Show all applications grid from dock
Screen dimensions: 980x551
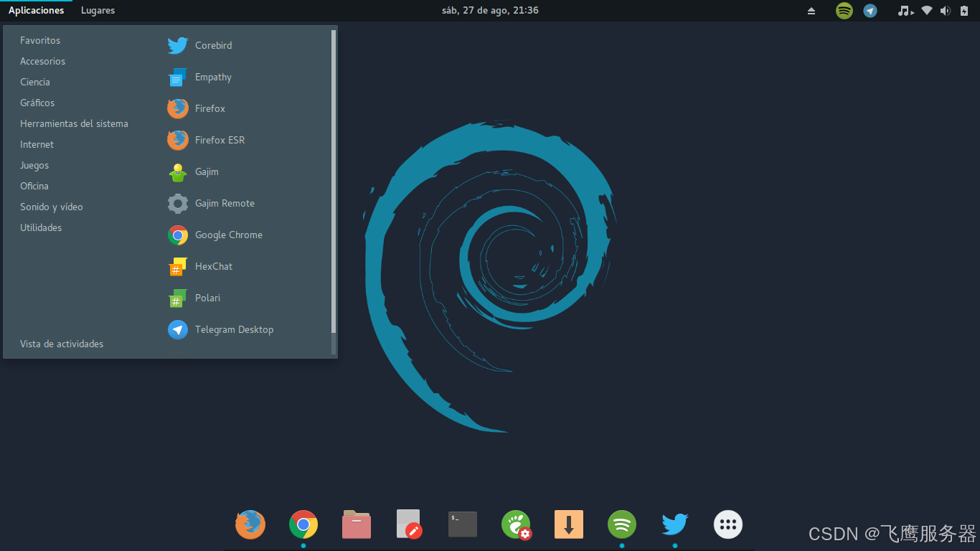728,524
